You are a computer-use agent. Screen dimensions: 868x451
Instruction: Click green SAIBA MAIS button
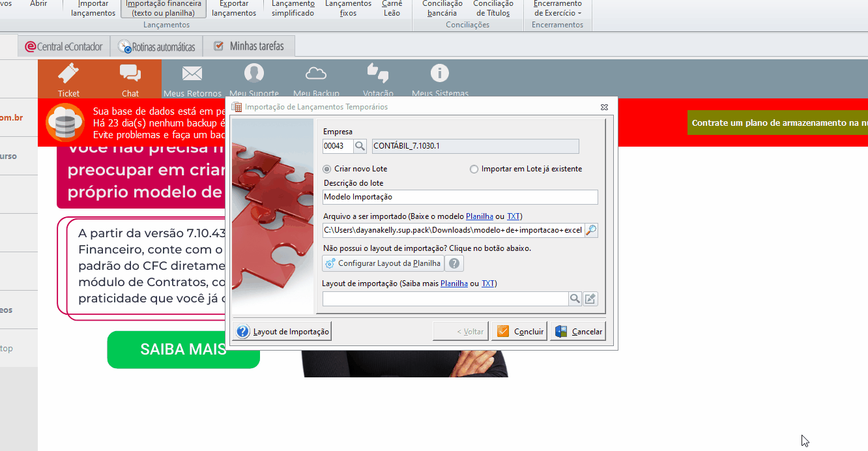(183, 349)
